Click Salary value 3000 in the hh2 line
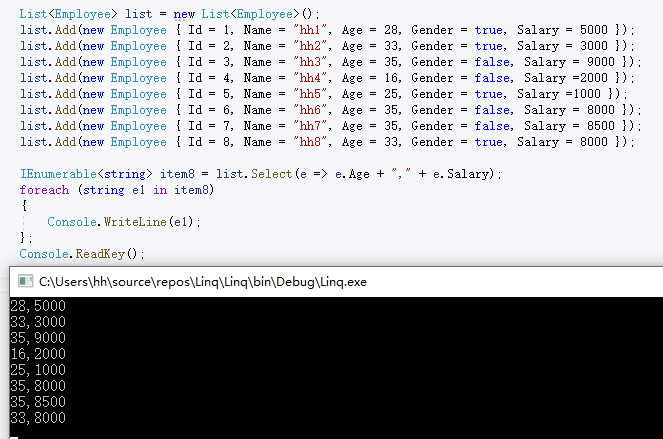Image resolution: width=663 pixels, height=439 pixels. tap(594, 46)
